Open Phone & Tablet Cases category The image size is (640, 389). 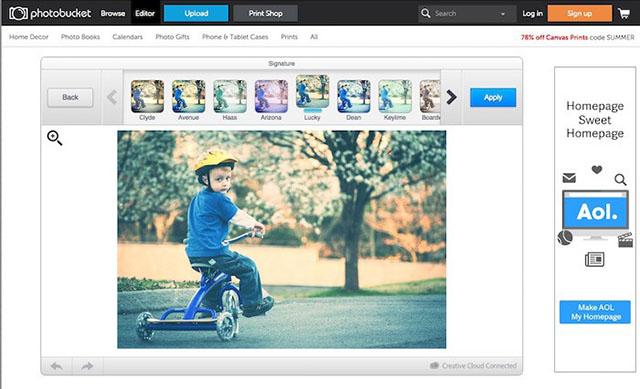(235, 37)
